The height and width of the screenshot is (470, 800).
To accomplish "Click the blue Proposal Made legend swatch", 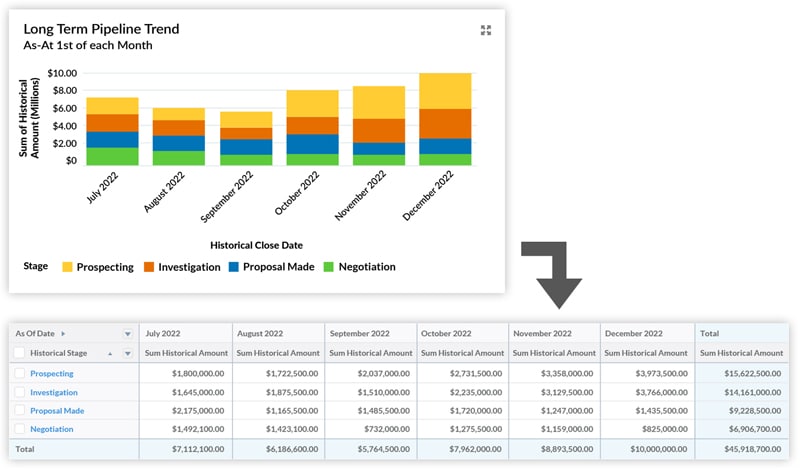I will [236, 267].
